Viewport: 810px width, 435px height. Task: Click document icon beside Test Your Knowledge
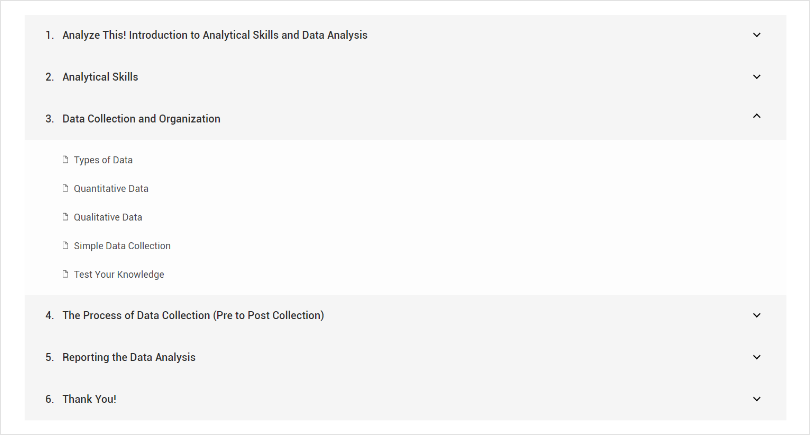click(66, 275)
